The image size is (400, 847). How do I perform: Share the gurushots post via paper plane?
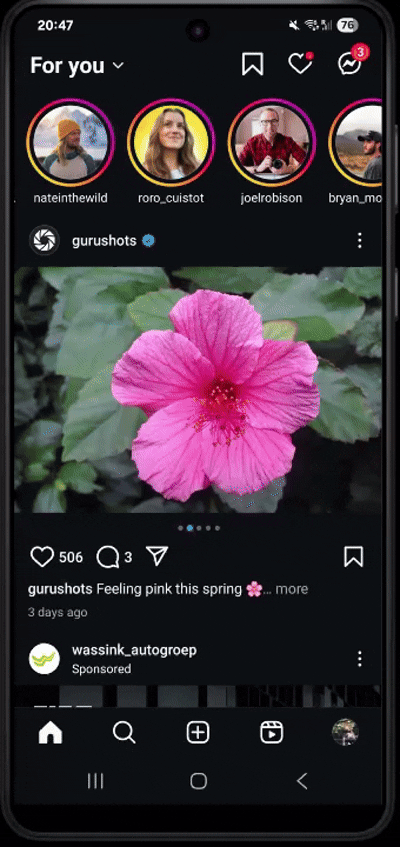(157, 556)
